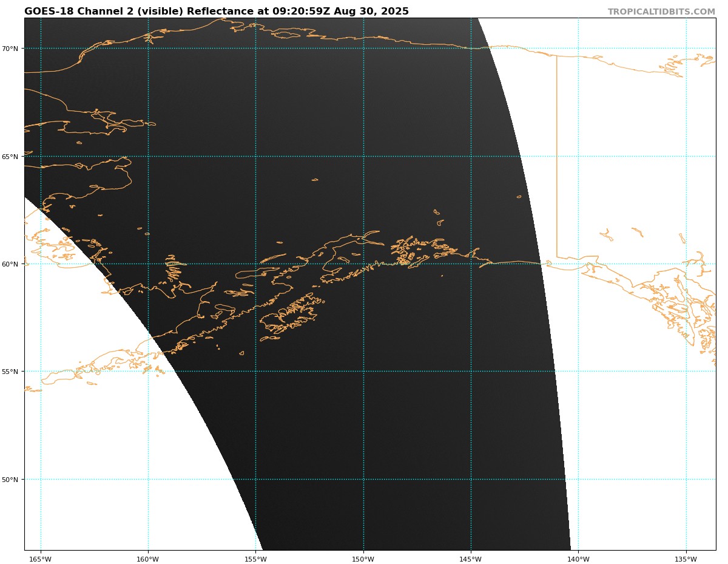This screenshot has width=728, height=564.
Task: Click the 155°W longitude label
Action: point(255,559)
